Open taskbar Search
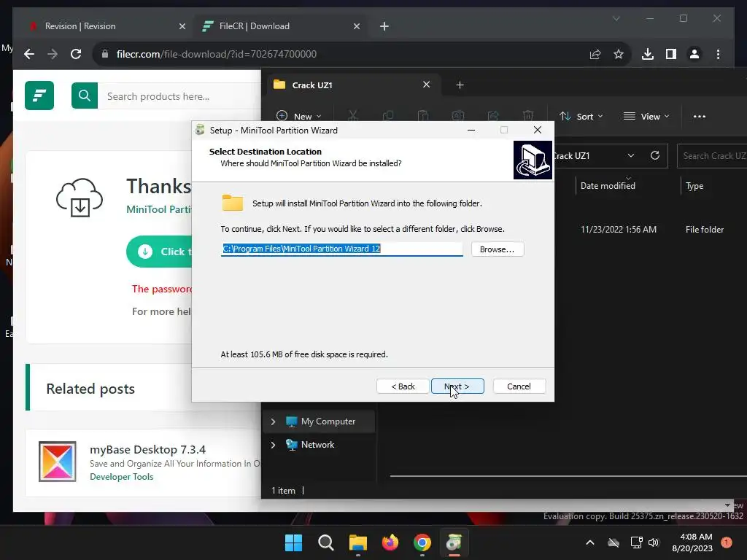This screenshot has width=747, height=560. pos(326,542)
